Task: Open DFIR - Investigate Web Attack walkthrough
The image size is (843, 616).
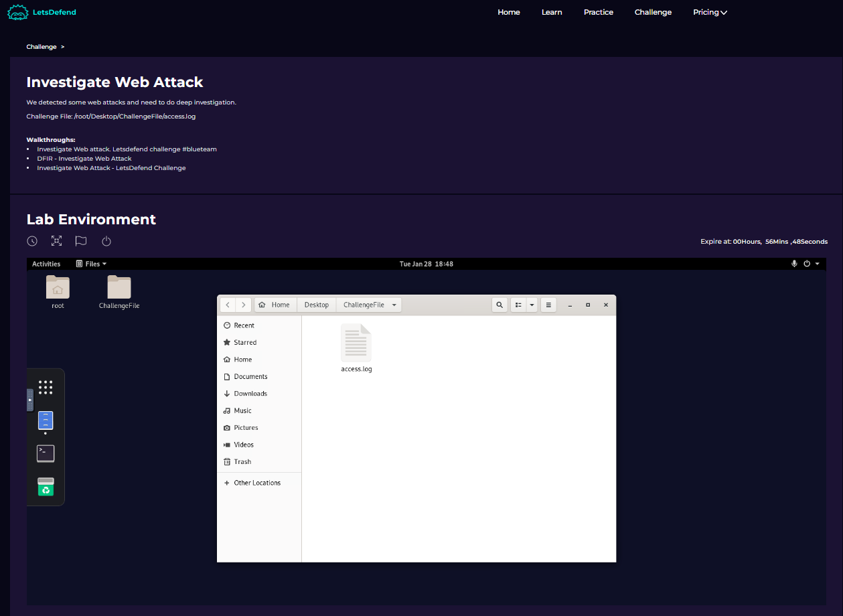Action: 84,159
